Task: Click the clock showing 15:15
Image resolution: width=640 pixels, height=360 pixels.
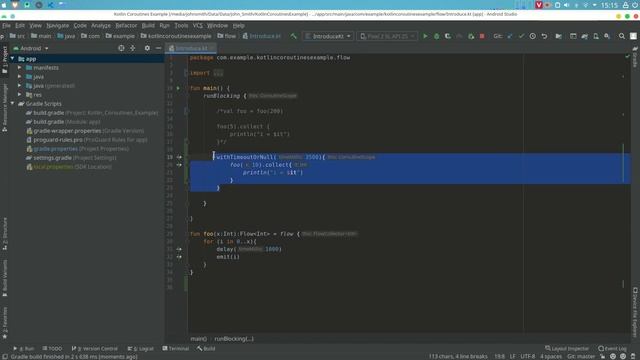Action: click(609, 5)
